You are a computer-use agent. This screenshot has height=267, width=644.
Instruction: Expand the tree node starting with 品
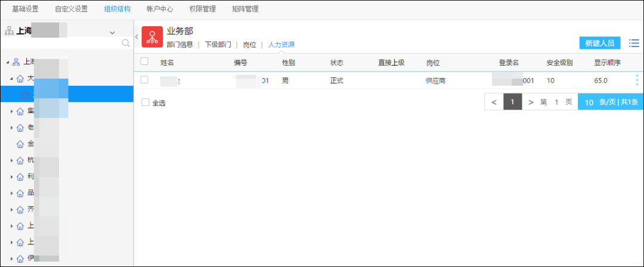coord(11,194)
